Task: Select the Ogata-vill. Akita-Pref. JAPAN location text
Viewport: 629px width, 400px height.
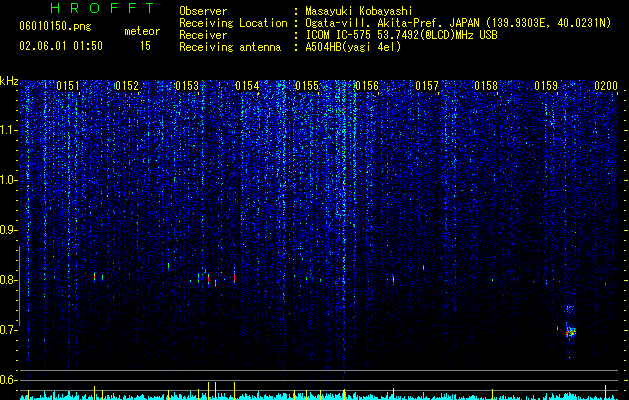Action: click(458, 23)
